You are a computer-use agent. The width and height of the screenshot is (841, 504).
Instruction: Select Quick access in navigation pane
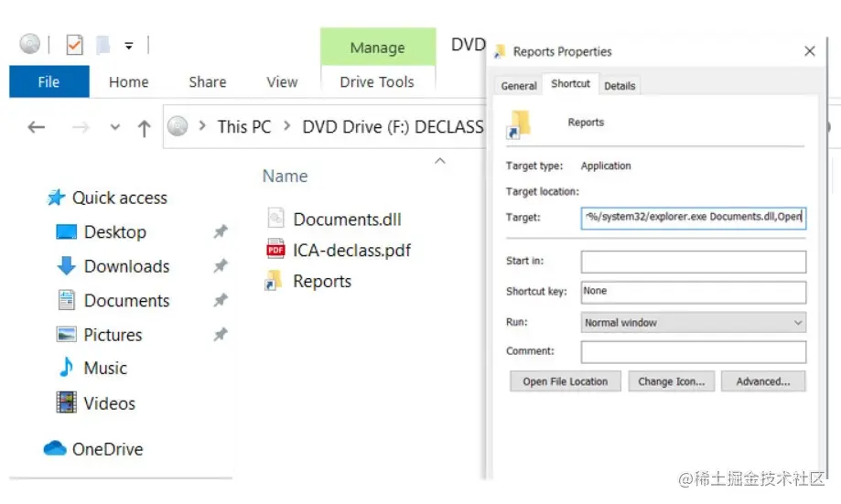[x=120, y=198]
